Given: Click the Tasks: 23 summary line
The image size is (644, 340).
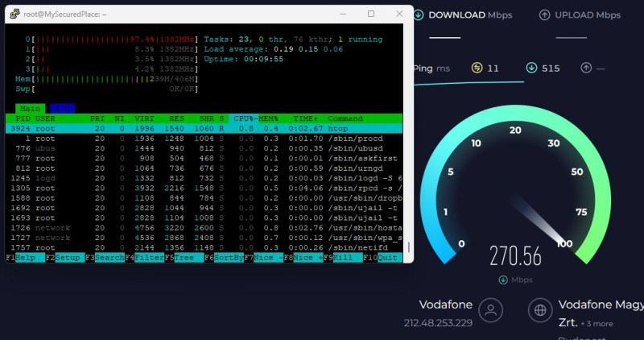Looking at the screenshot, I should [x=293, y=39].
